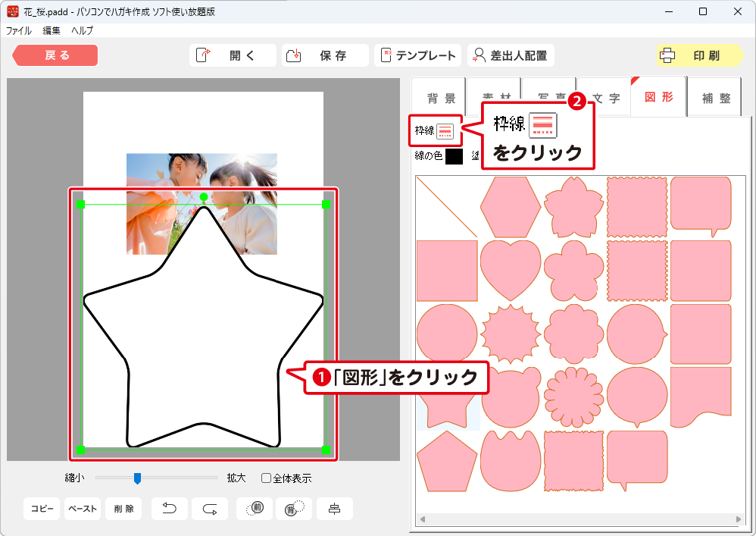Switch to the 補整 tab
Image resolution: width=756 pixels, height=536 pixels.
pos(716,99)
